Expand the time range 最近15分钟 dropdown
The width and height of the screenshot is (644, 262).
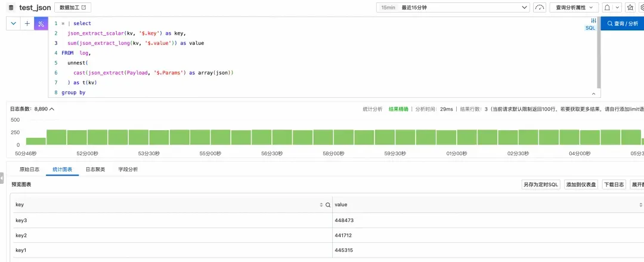[453, 7]
